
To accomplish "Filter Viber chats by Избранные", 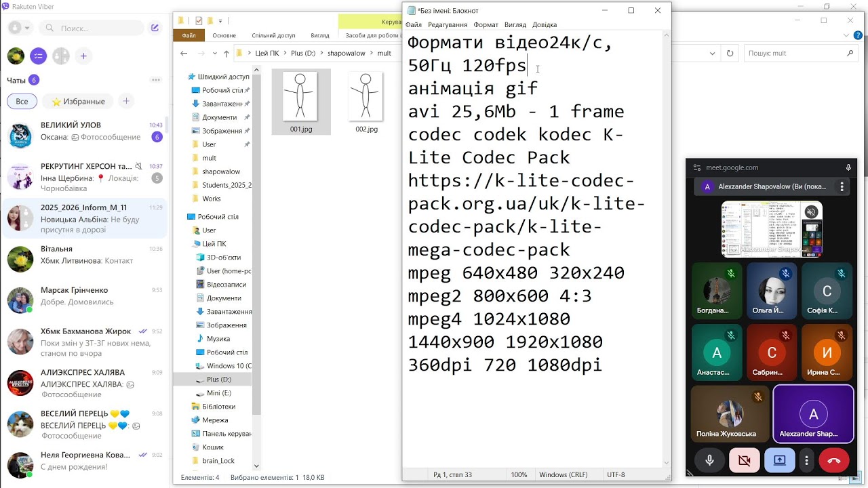I will pos(78,101).
